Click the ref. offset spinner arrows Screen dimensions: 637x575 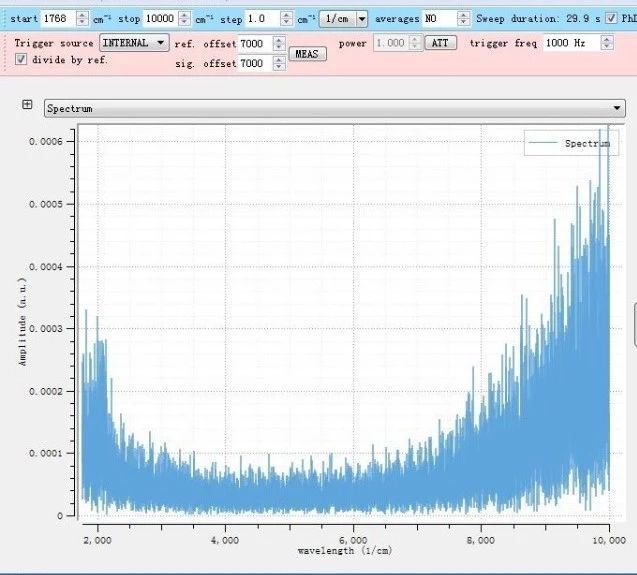[276, 44]
